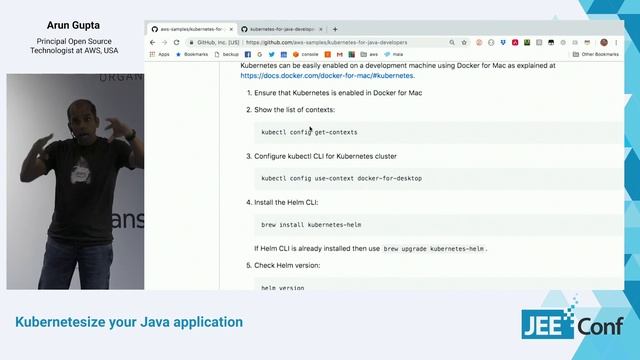640x360 pixels.
Task: Reload the GitHub page
Action: (x=176, y=42)
